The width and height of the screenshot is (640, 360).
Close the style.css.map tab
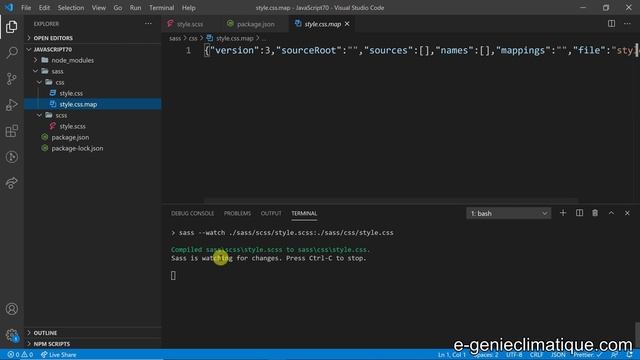pos(347,24)
